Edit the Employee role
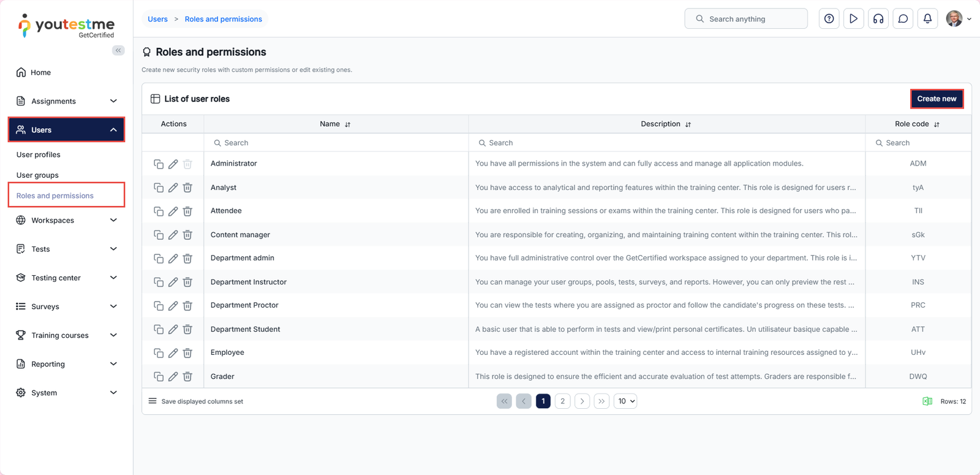This screenshot has width=980, height=475. pos(173,352)
